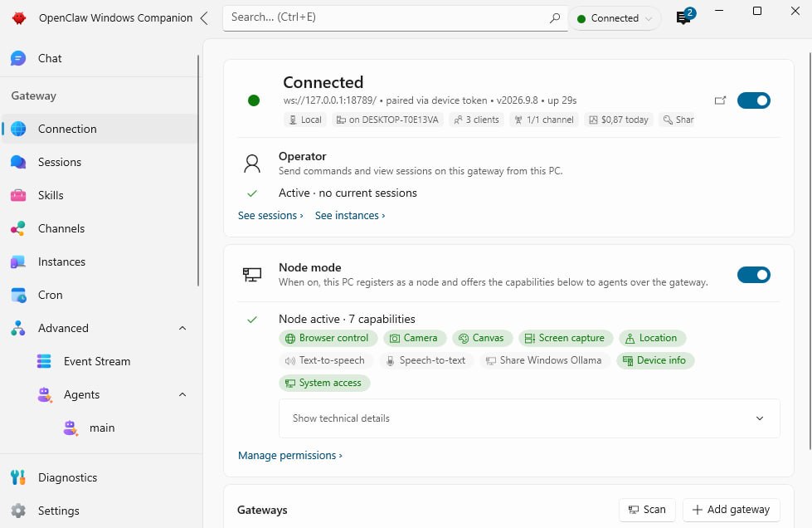Screen dimensions: 812x528
Task: Click the Channels icon in sidebar
Action: click(18, 228)
